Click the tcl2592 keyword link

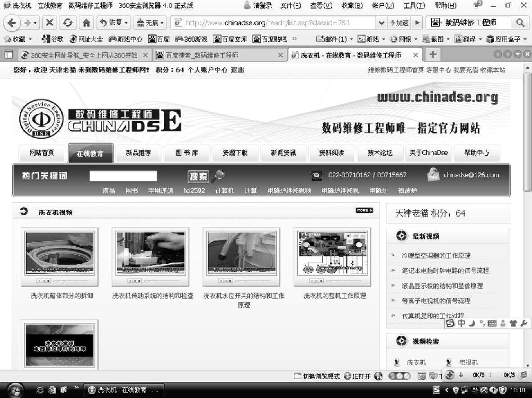point(194,191)
